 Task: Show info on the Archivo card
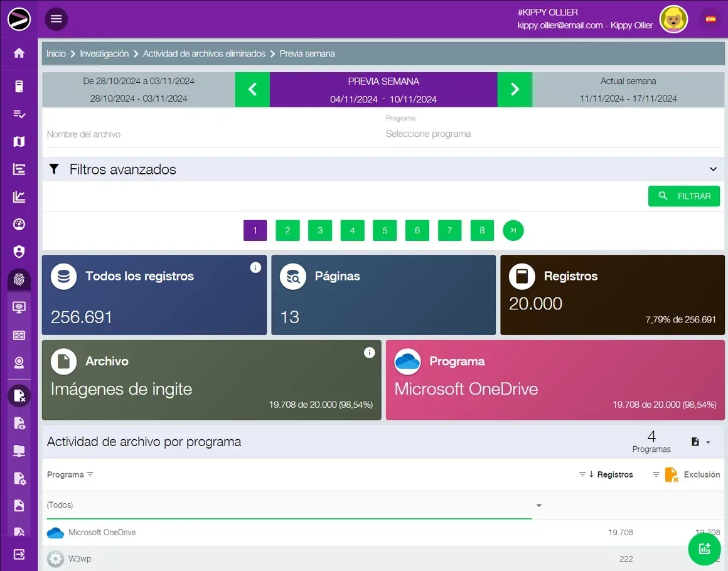point(370,353)
